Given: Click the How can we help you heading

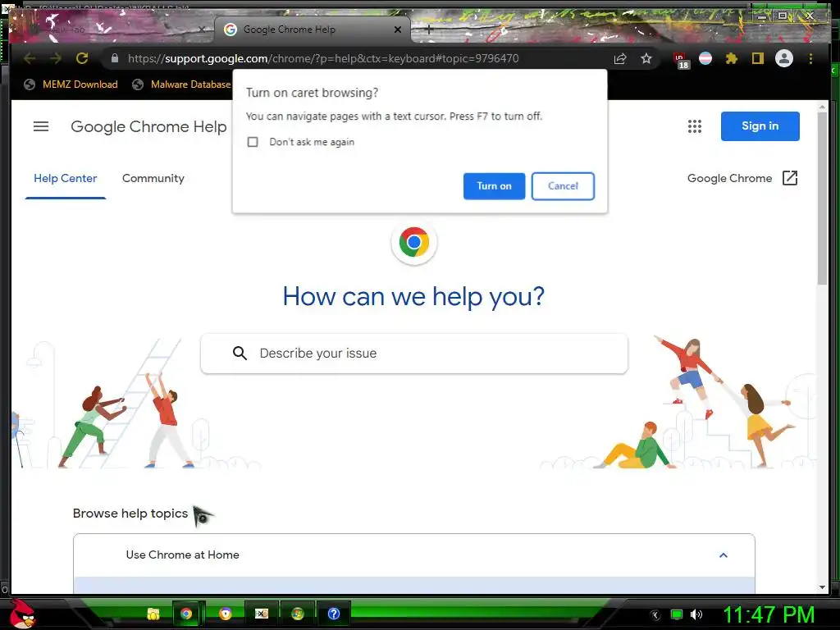Looking at the screenshot, I should coord(413,296).
